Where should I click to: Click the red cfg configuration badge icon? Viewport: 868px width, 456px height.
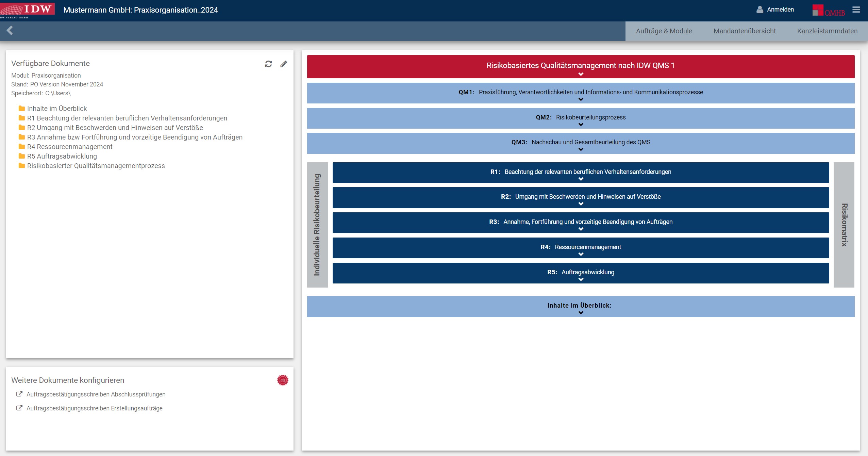click(x=283, y=380)
